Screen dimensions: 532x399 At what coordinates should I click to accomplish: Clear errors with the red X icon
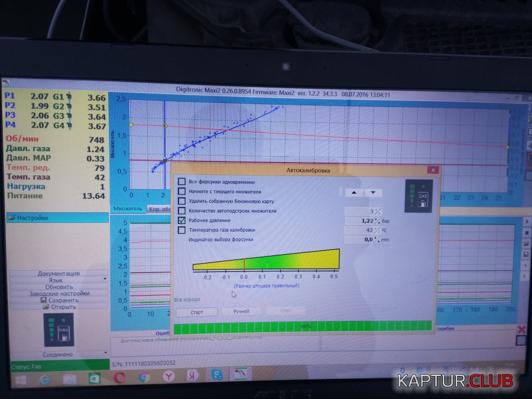coord(522,329)
